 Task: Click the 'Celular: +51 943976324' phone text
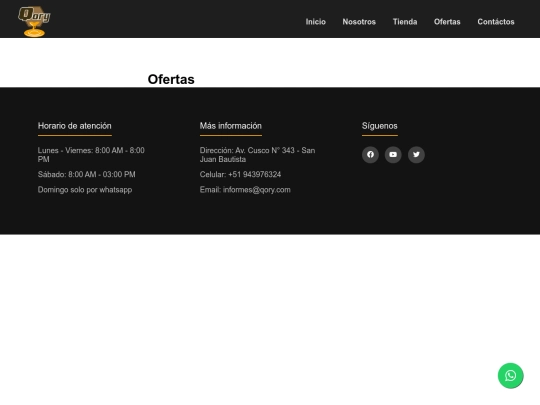(x=240, y=174)
